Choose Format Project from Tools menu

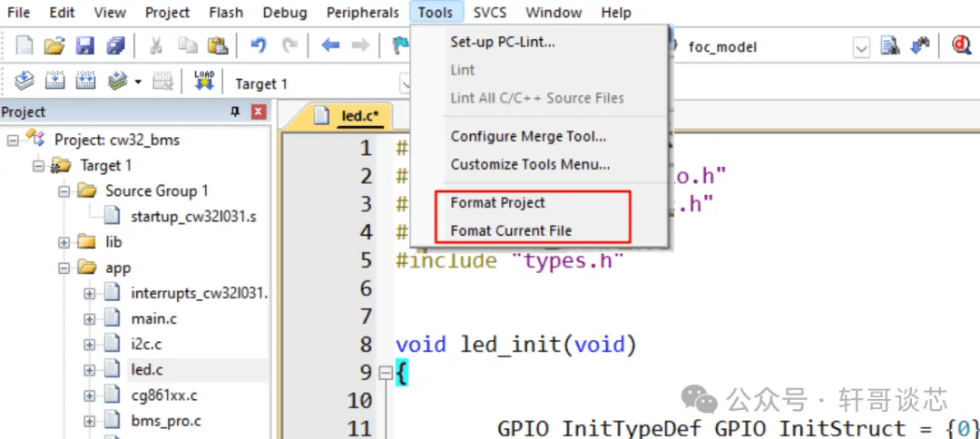point(498,202)
